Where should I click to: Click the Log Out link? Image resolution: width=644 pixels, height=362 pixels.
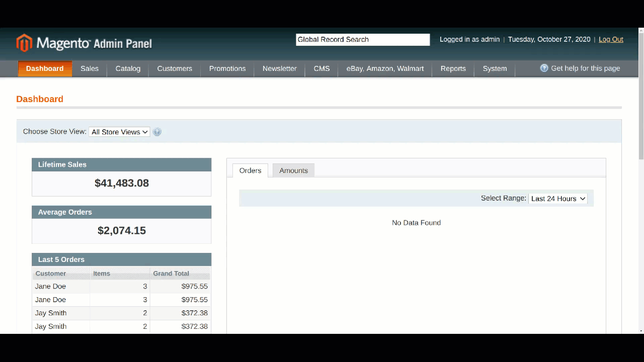coord(611,39)
